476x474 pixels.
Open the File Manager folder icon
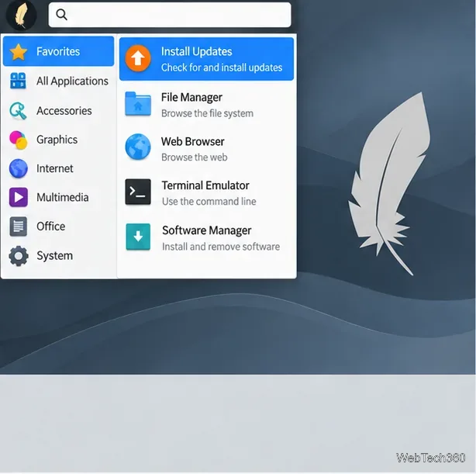pyautogui.click(x=138, y=104)
